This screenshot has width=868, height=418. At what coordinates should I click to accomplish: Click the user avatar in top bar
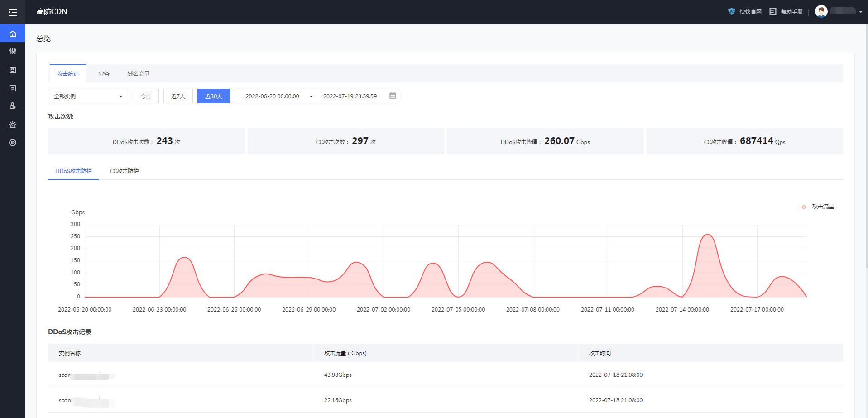(821, 11)
